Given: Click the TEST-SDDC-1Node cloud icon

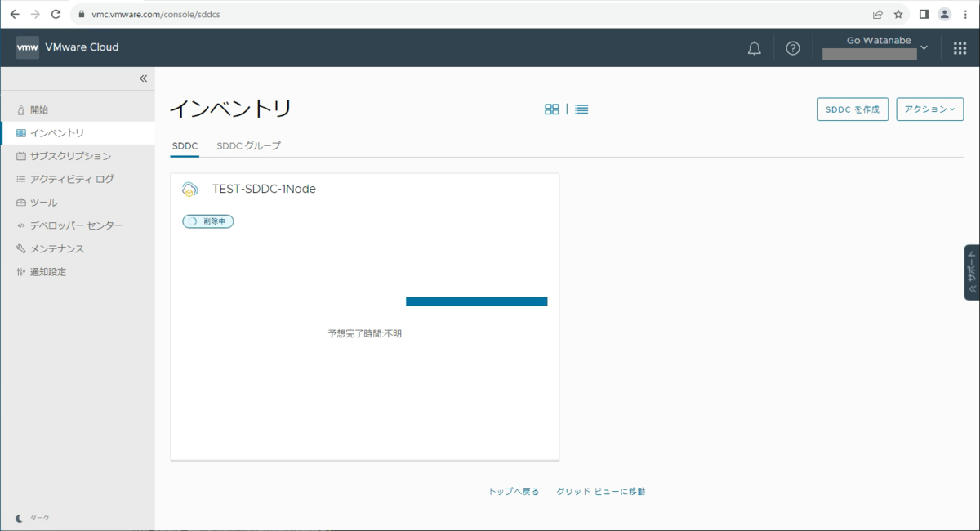Looking at the screenshot, I should pyautogui.click(x=189, y=190).
